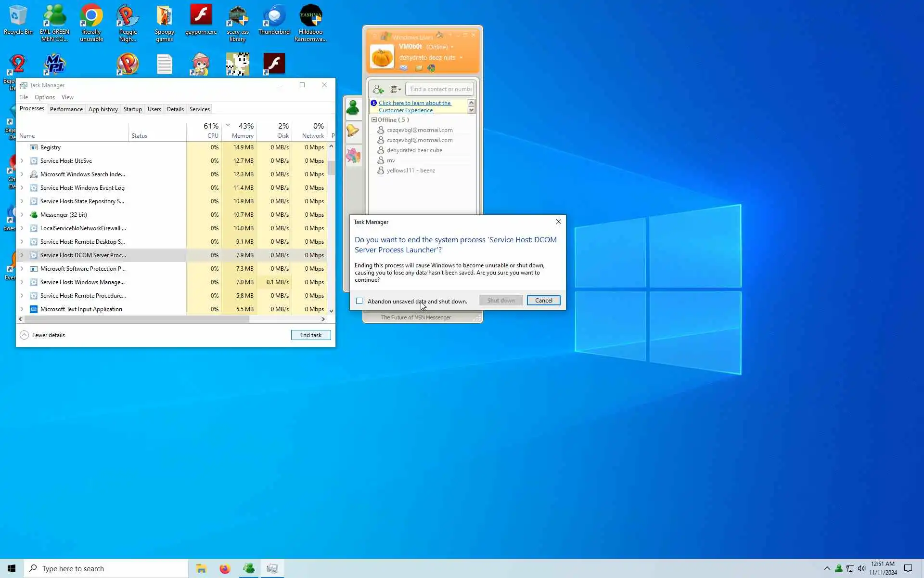Switch to the Performance tab
This screenshot has width=924, height=578.
coord(66,109)
